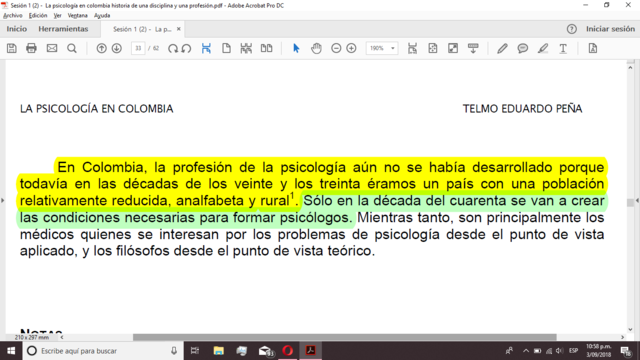Viewport: 640px width, 360px height.
Task: Print the document
Action: [x=31, y=48]
